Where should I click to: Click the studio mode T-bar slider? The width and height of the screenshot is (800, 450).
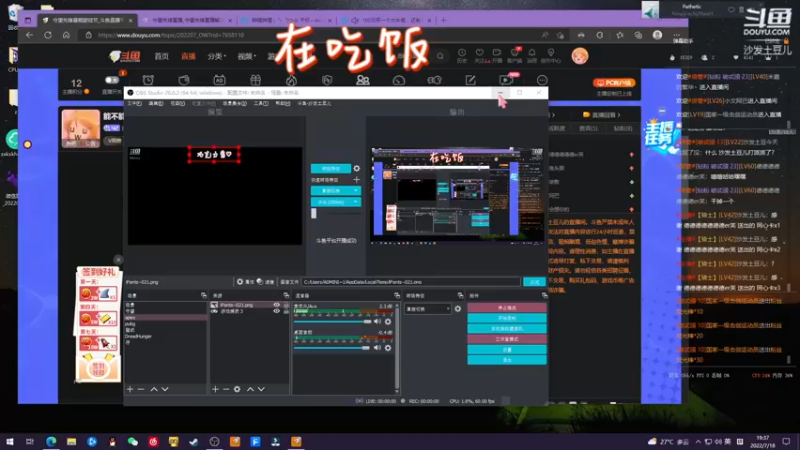point(314,214)
